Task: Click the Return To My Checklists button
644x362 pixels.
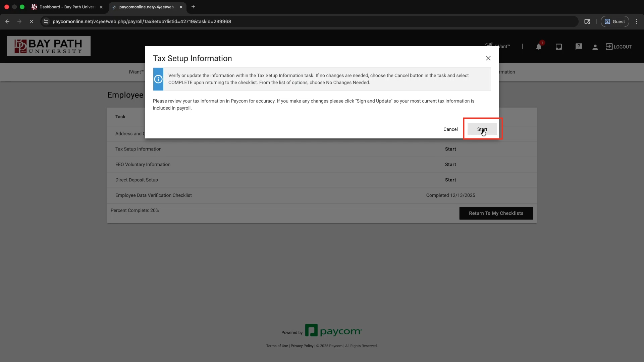Action: tap(496, 213)
